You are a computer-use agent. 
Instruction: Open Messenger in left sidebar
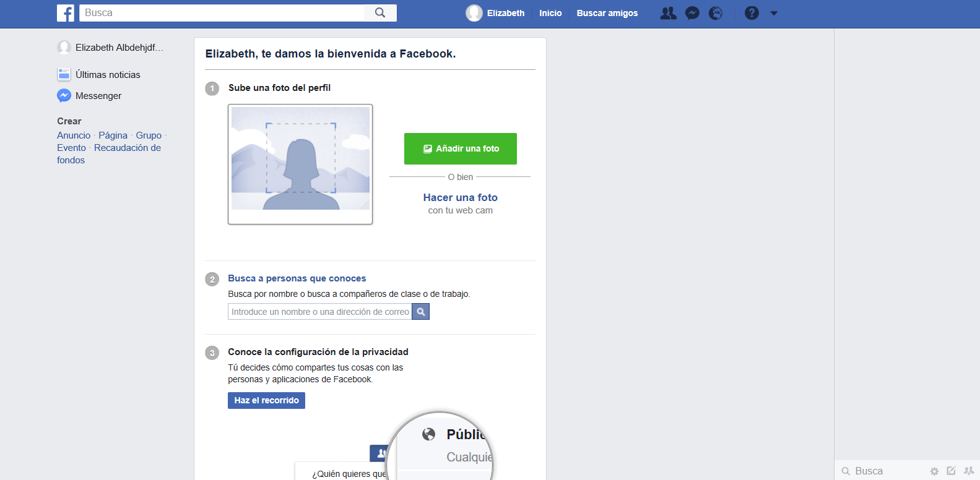click(98, 96)
